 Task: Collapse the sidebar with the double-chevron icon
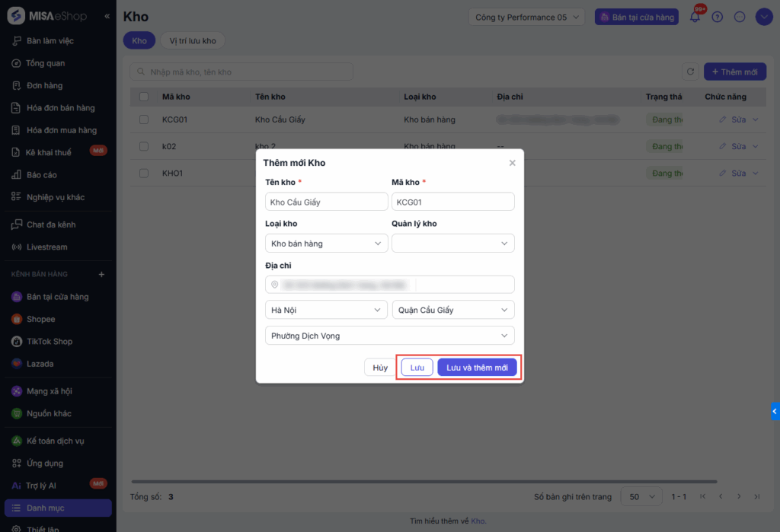coord(107,17)
